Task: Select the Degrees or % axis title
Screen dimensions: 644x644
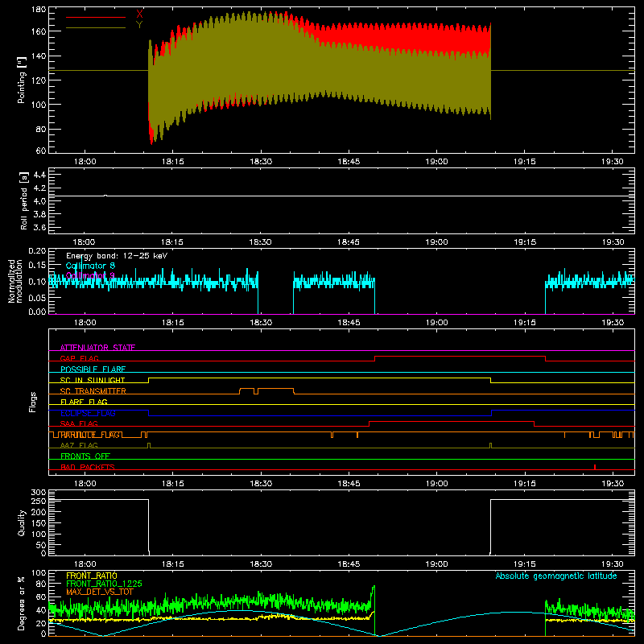Action: tap(22, 604)
